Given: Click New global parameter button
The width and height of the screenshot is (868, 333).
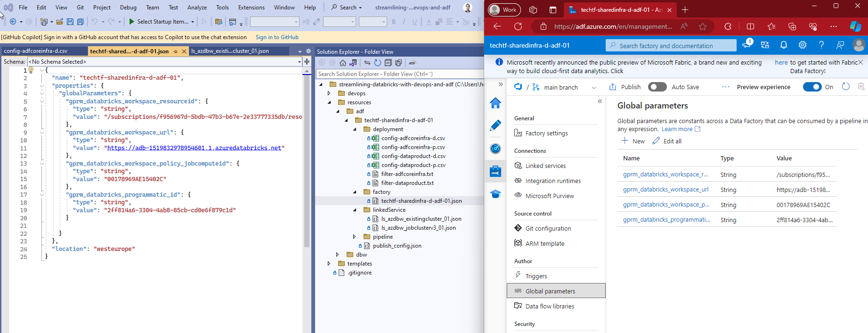Looking at the screenshot, I should click(x=633, y=141).
